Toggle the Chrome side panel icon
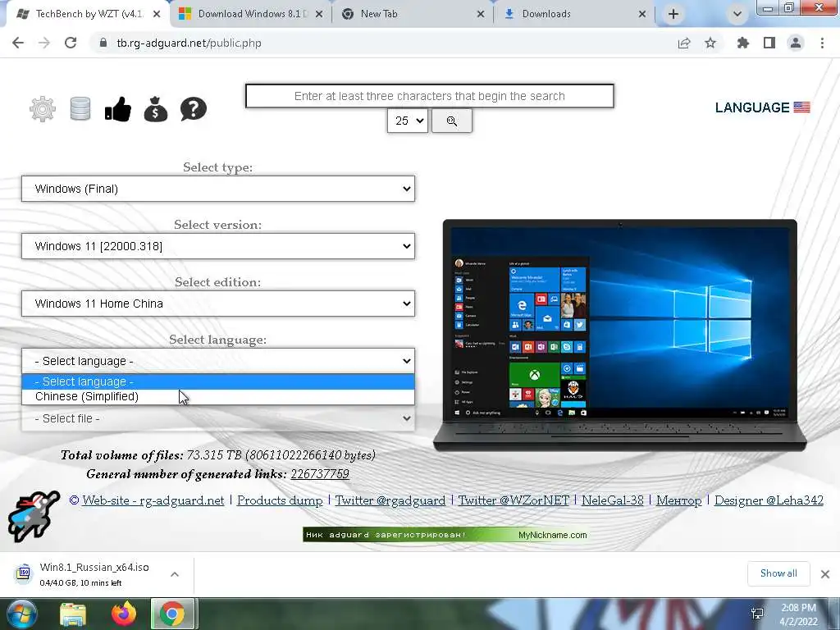 coord(769,43)
